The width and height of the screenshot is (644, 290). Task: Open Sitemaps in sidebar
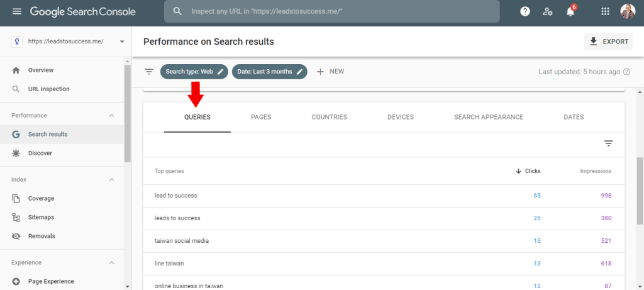(62, 217)
